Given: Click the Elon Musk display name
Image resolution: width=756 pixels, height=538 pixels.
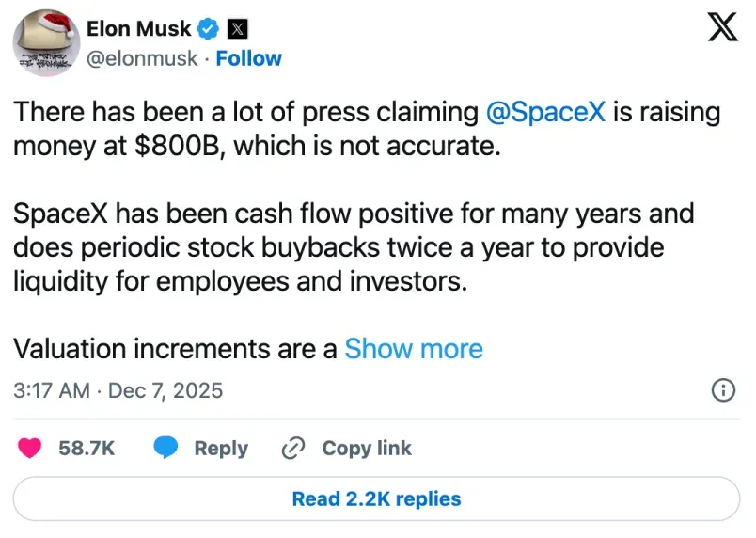Looking at the screenshot, I should (x=138, y=29).
